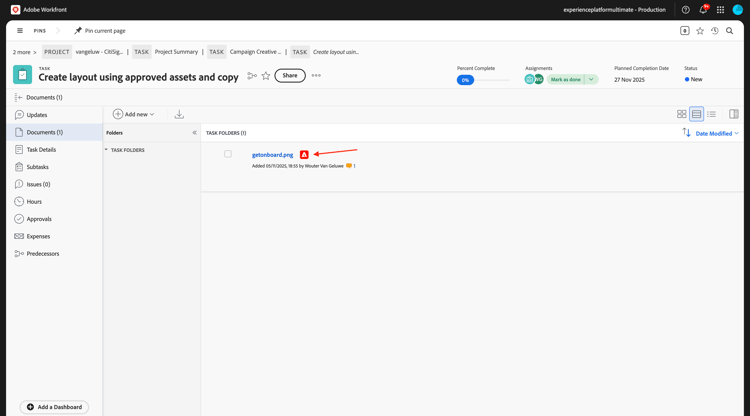
Task: Open favorites star in top bar
Action: (700, 31)
